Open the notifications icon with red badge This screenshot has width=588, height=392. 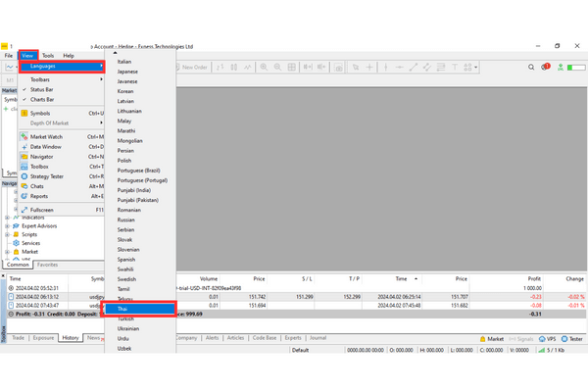click(544, 67)
